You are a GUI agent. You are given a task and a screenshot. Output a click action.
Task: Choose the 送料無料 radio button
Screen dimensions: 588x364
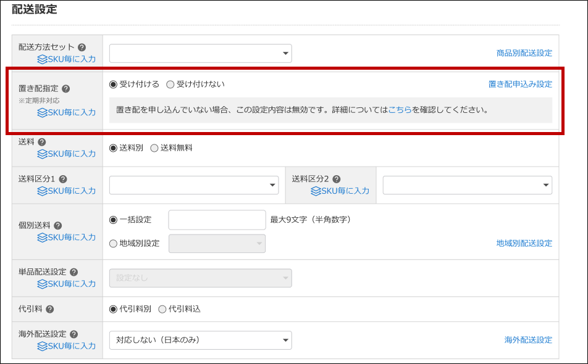[x=154, y=148]
